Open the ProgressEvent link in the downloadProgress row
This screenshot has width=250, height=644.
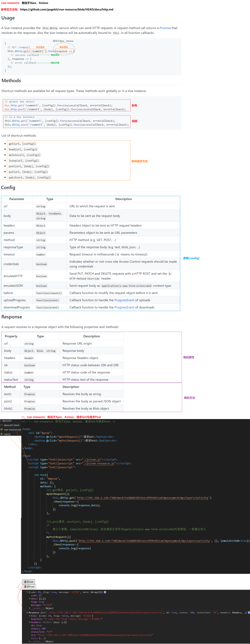pyautogui.click(x=124, y=307)
